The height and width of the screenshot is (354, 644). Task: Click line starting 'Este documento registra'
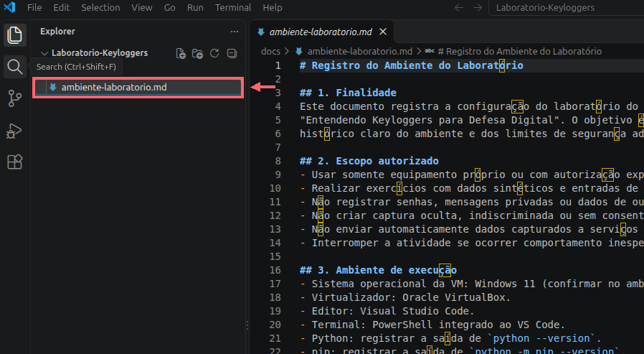tap(471, 106)
